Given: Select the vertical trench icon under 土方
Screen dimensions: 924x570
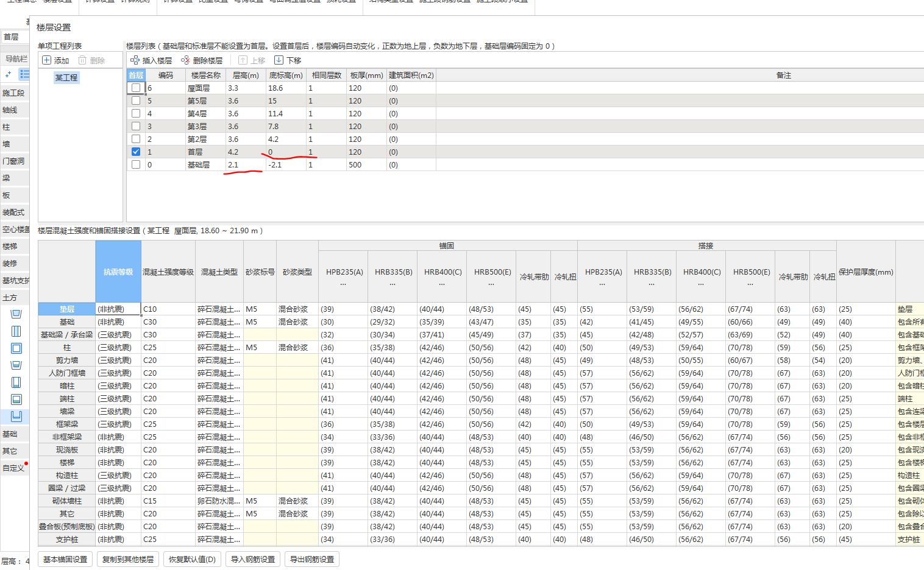Looking at the screenshot, I should click(x=16, y=331).
